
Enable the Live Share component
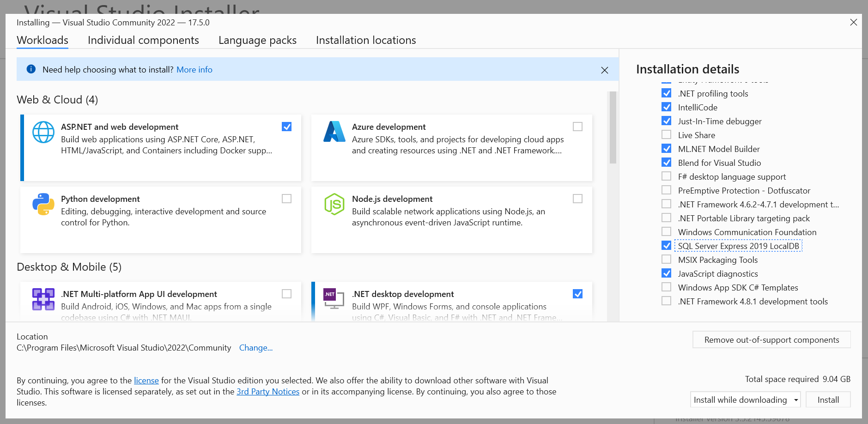click(667, 134)
